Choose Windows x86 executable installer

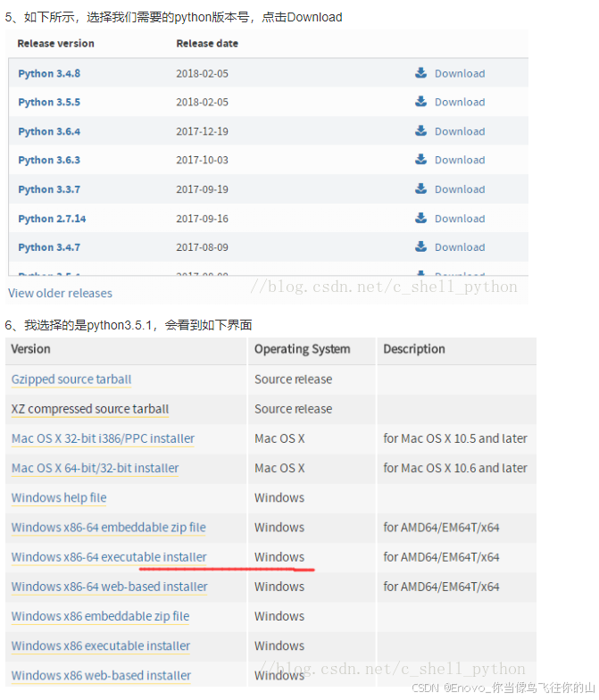pos(101,646)
